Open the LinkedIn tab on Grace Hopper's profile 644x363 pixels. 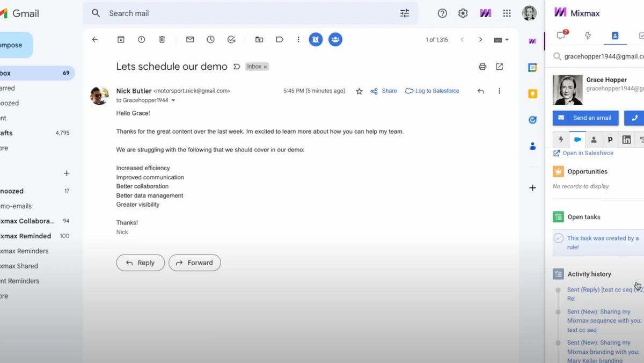pos(626,139)
